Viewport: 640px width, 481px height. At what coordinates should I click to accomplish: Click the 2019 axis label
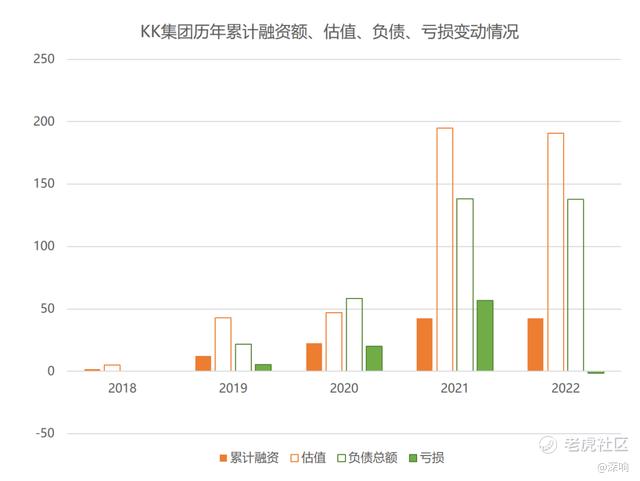point(233,388)
